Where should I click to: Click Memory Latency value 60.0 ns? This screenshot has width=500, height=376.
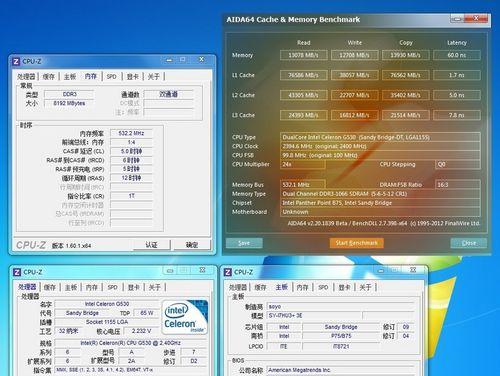[457, 55]
